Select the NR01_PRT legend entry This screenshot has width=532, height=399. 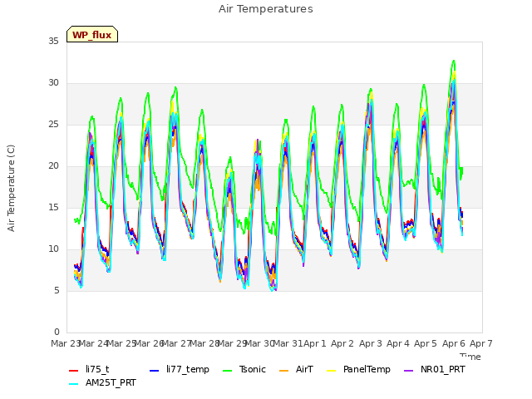point(435,369)
